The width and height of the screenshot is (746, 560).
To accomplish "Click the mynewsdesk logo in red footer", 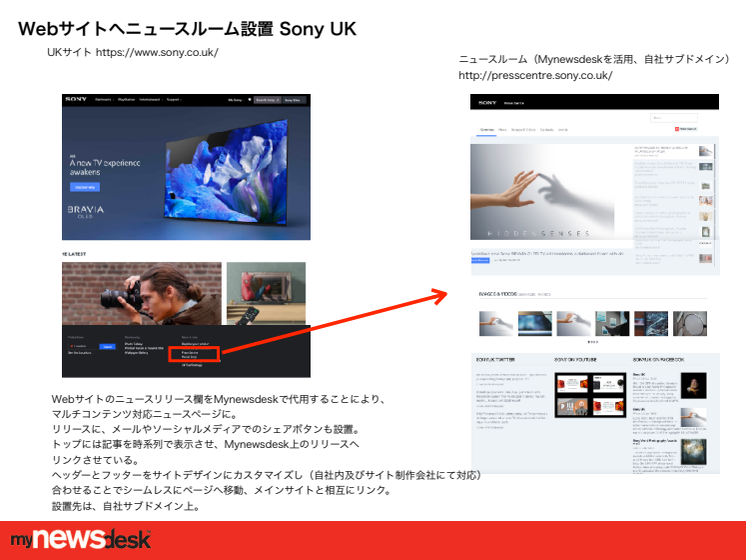I will point(81,539).
